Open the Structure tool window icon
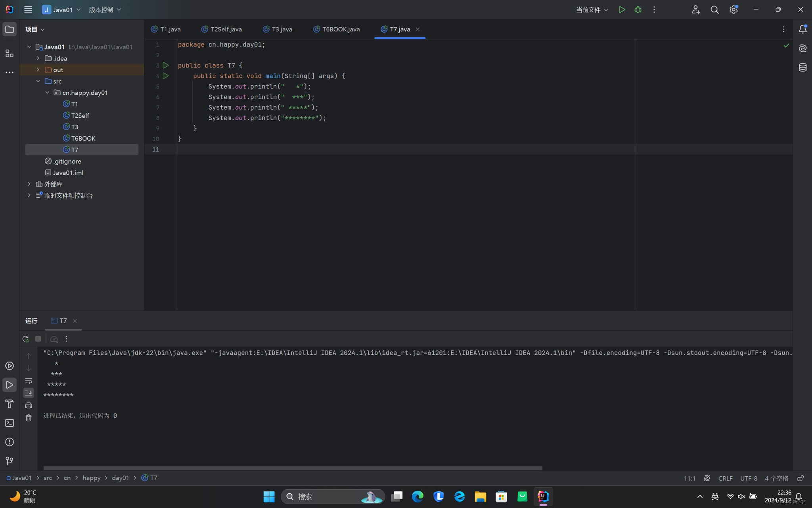Viewport: 812px width, 508px height. [x=10, y=53]
